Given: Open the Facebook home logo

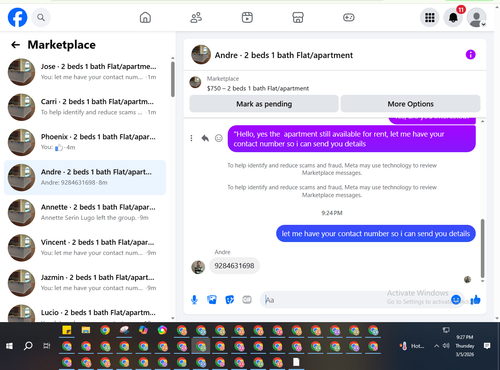Looking at the screenshot, I should coord(17,17).
